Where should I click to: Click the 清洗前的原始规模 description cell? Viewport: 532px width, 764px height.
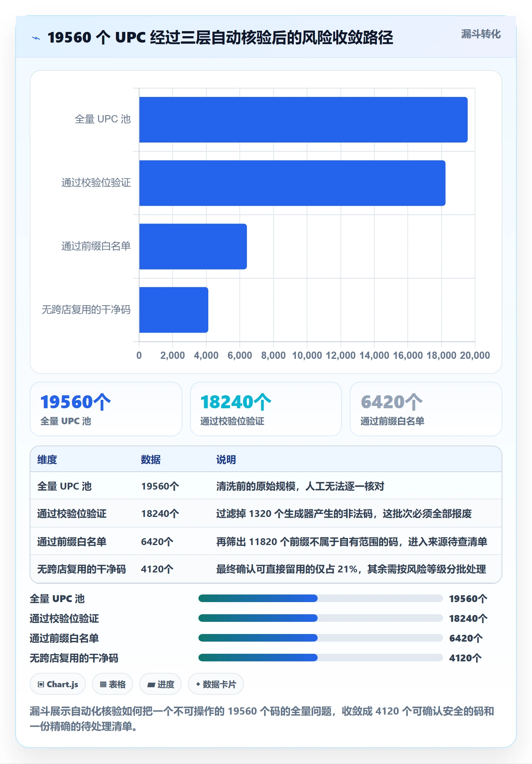tap(300, 486)
